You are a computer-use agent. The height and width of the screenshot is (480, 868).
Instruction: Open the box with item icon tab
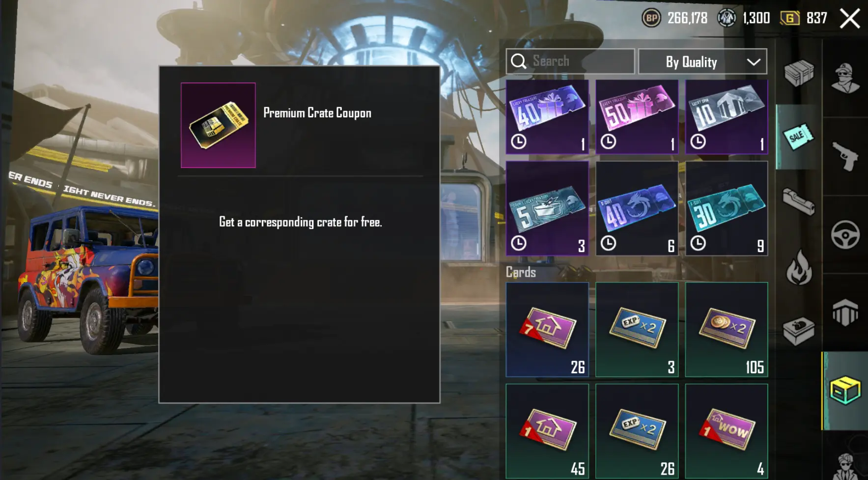point(799,332)
